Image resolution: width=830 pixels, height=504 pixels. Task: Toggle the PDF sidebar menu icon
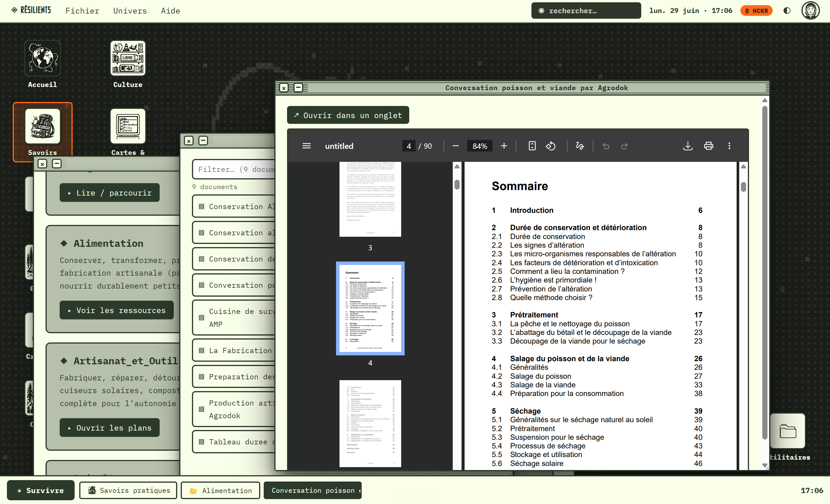(306, 146)
